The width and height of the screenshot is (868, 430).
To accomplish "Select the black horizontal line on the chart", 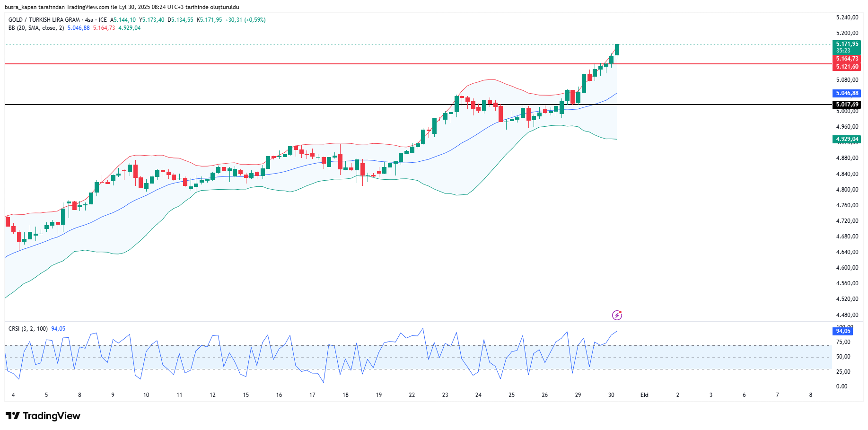I will [x=284, y=105].
